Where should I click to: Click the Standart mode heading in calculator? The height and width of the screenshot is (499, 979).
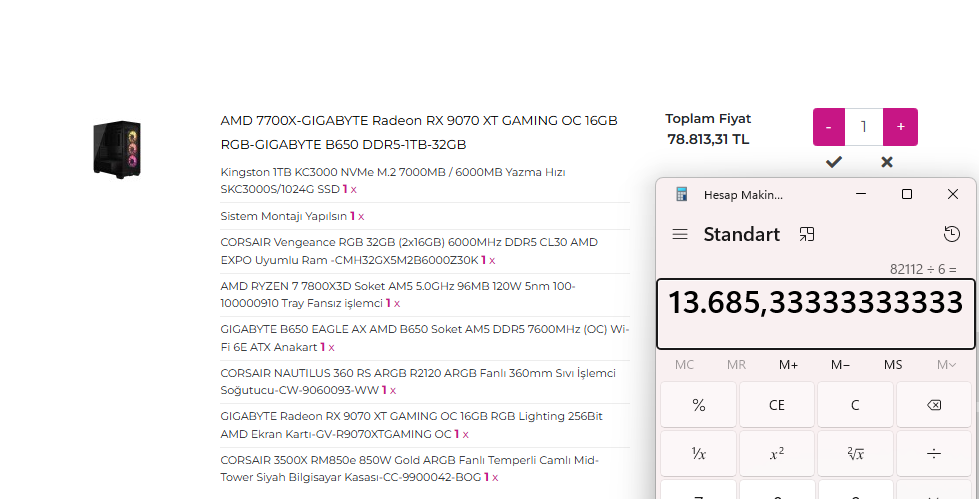click(x=742, y=234)
